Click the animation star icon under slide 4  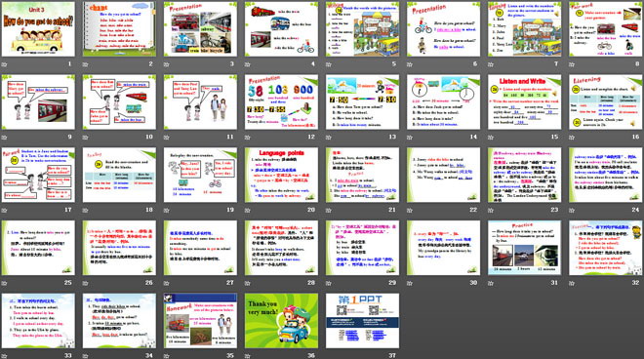[247, 64]
